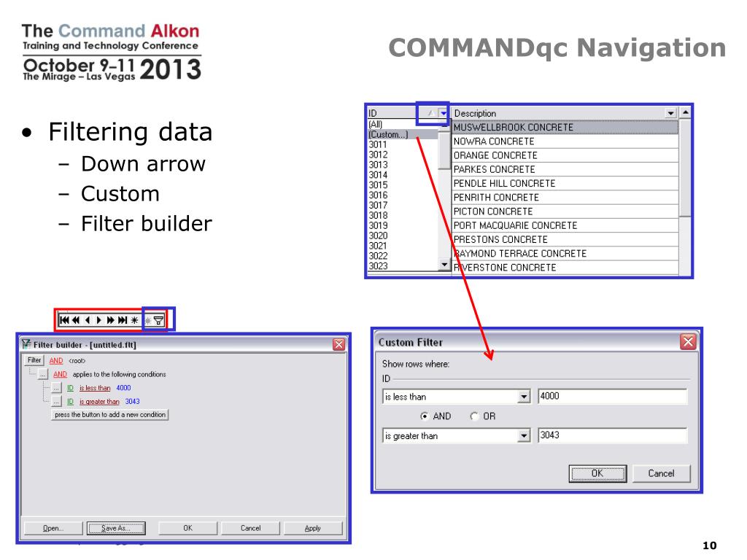The width and height of the screenshot is (747, 560).
Task: Select 3015 in the ID filter list
Action: pyautogui.click(x=378, y=184)
